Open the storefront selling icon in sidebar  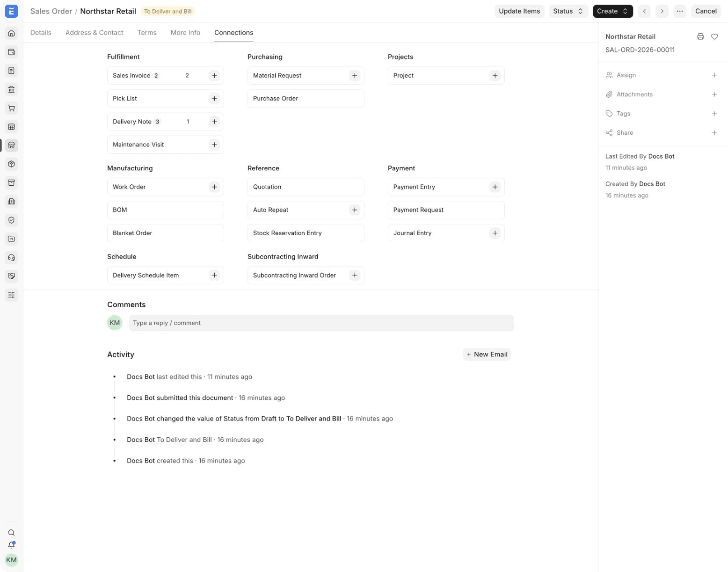point(11,145)
